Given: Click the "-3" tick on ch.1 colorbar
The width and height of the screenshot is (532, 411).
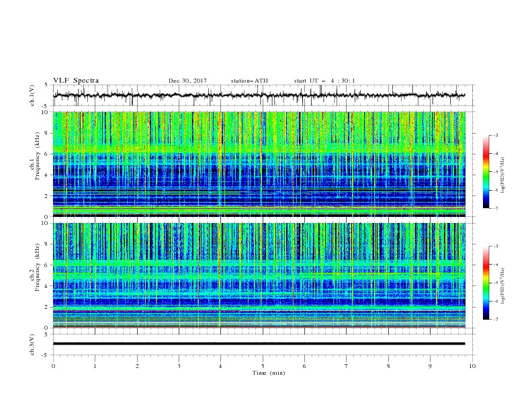Looking at the screenshot, I should (496, 135).
